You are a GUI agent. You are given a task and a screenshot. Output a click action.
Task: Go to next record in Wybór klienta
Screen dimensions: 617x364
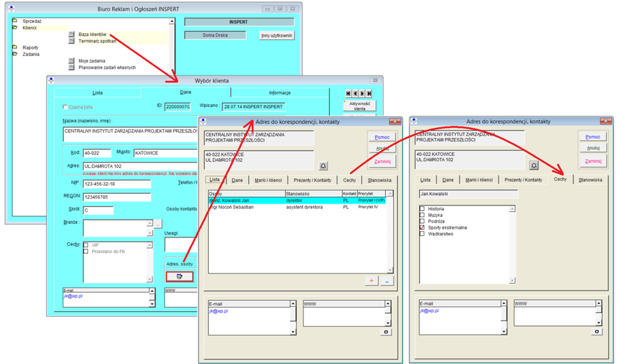(362, 93)
